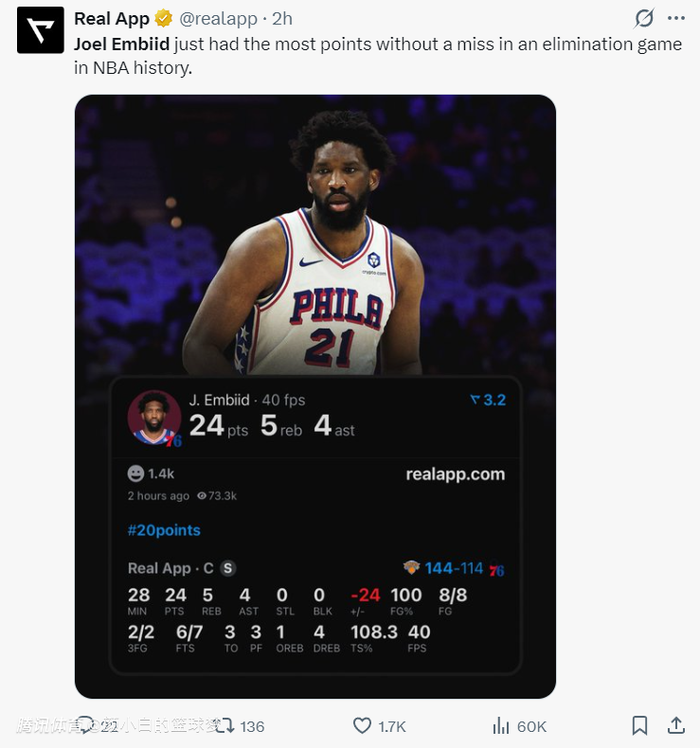Click the smiley reaction 1.4k icon
This screenshot has width=700, height=748.
coord(136,473)
